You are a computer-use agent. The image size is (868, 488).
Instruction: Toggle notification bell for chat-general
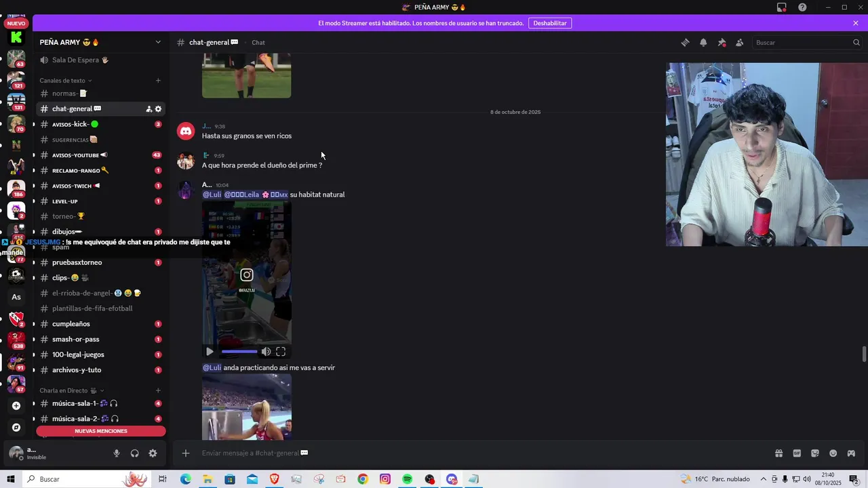(703, 43)
